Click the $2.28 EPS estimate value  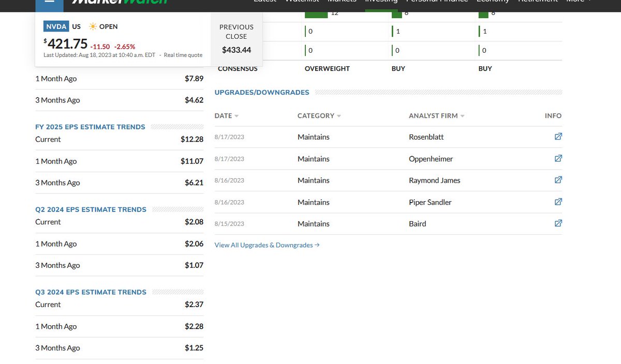click(x=194, y=327)
